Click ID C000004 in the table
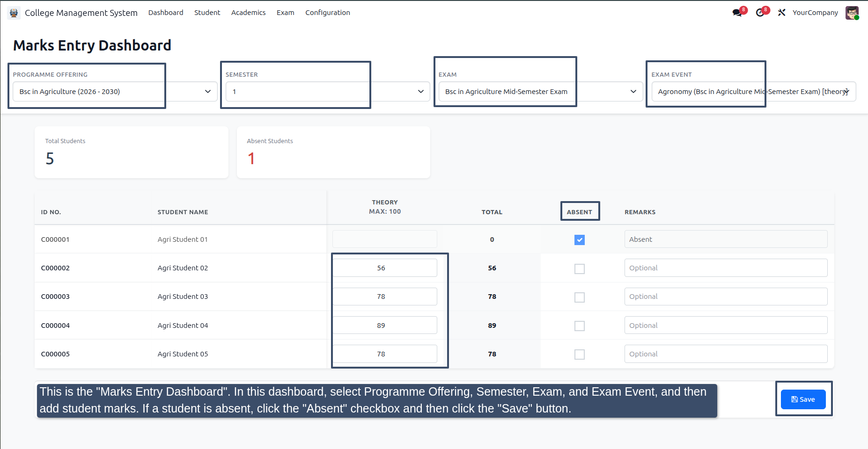 [x=55, y=326]
